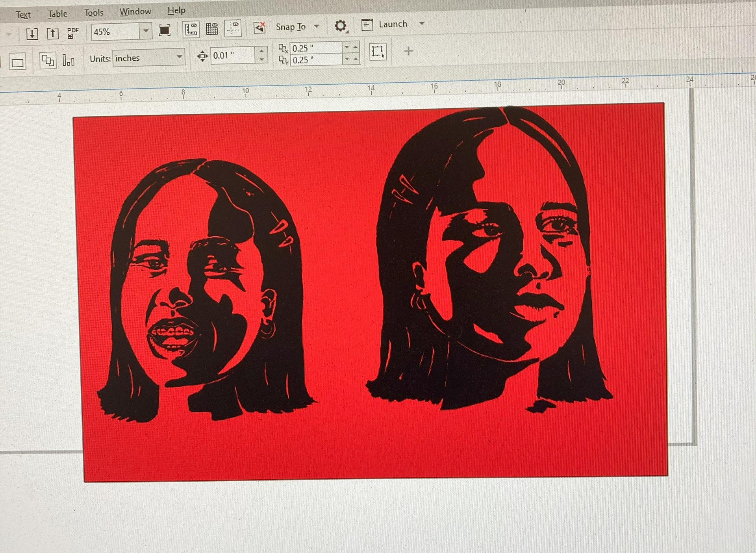756x553 pixels.
Task: Open the Tools menu
Action: (x=94, y=13)
